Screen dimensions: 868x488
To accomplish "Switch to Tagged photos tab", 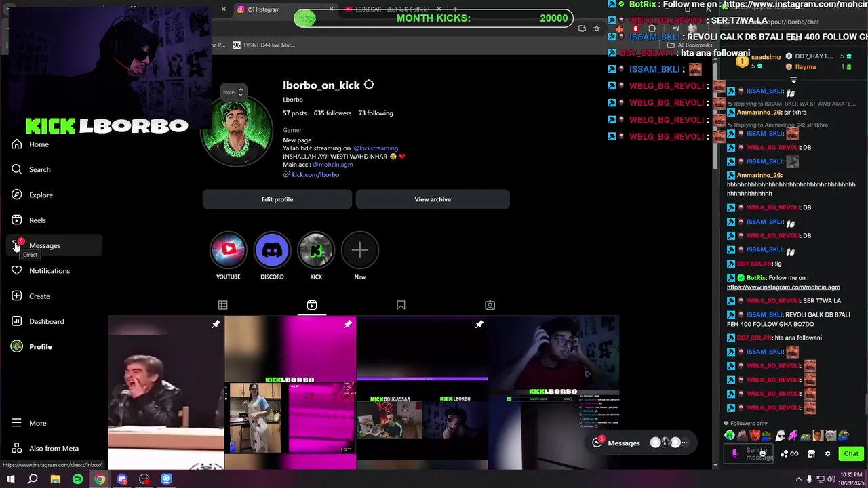I will (x=490, y=305).
